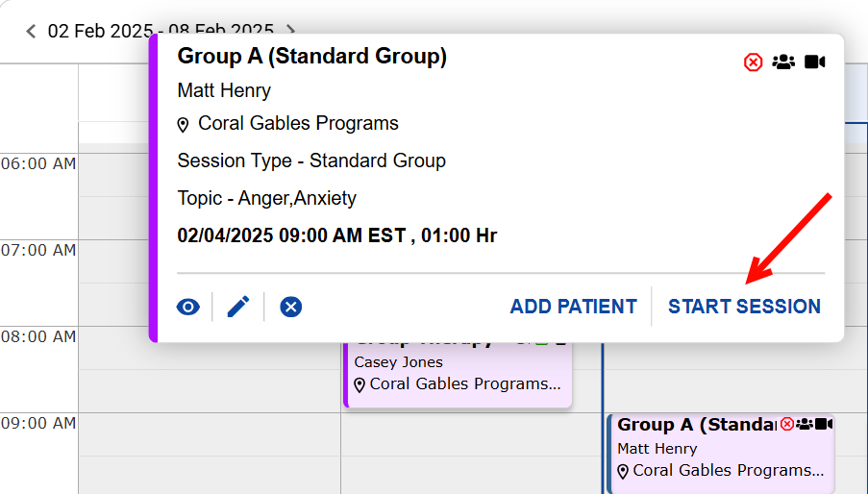View session details with the eye icon
The width and height of the screenshot is (868, 494).
pos(188,307)
